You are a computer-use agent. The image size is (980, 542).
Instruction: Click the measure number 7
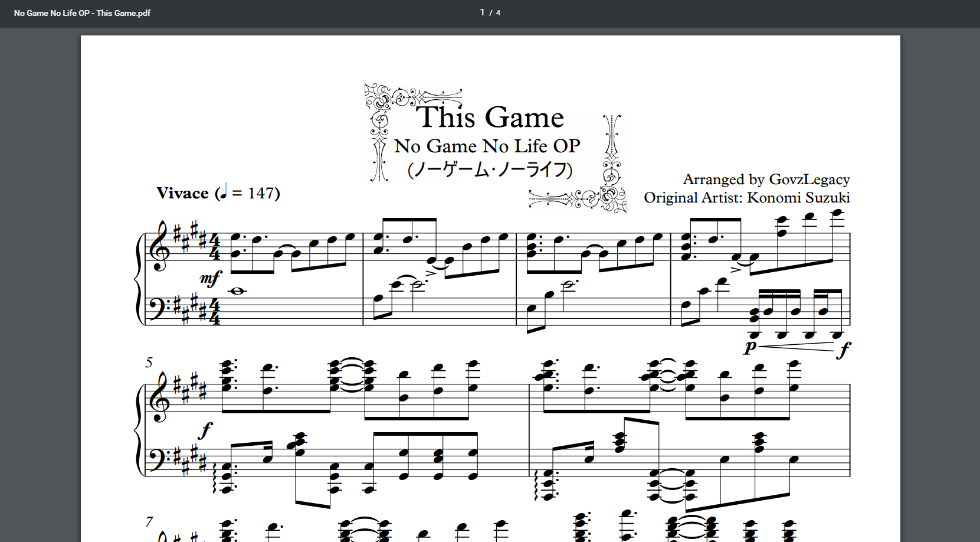(x=149, y=522)
